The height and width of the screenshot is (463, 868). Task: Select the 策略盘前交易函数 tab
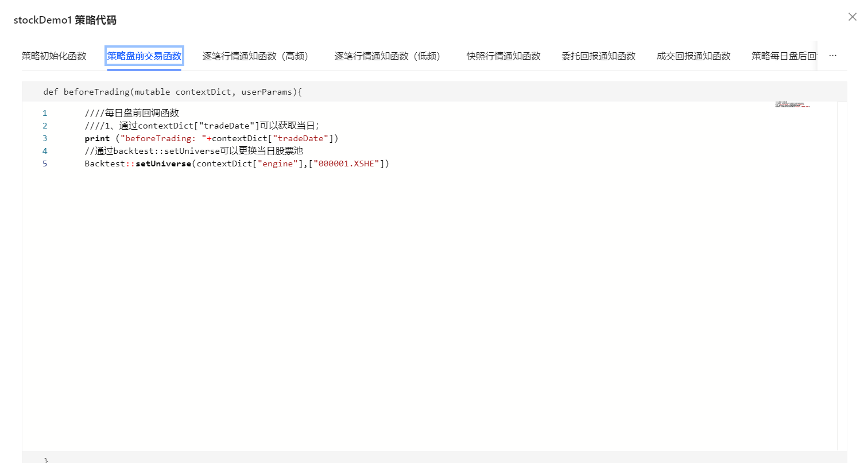pyautogui.click(x=144, y=56)
